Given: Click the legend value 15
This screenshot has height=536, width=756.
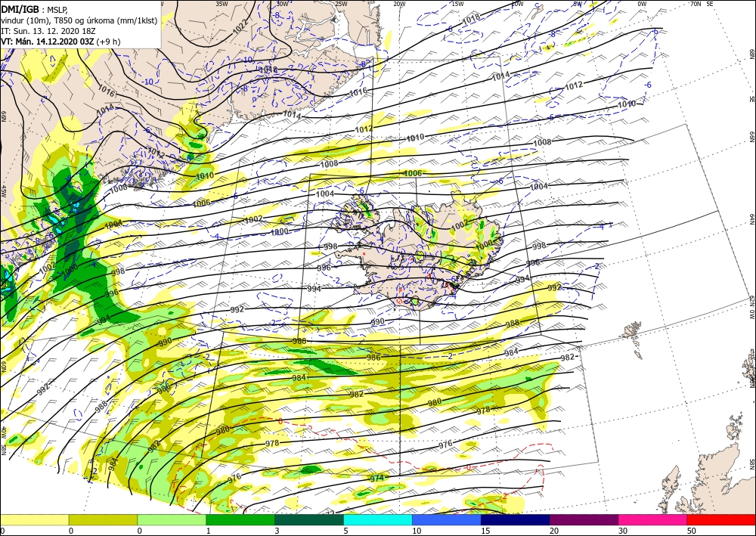Looking at the screenshot, I should click(485, 531).
